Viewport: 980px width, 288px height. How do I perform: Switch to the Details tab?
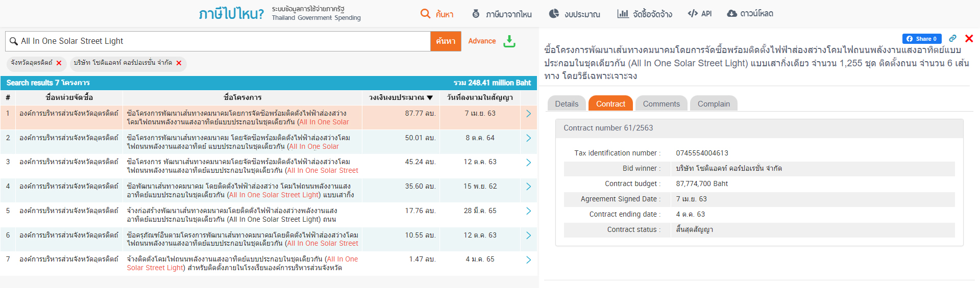pos(567,104)
